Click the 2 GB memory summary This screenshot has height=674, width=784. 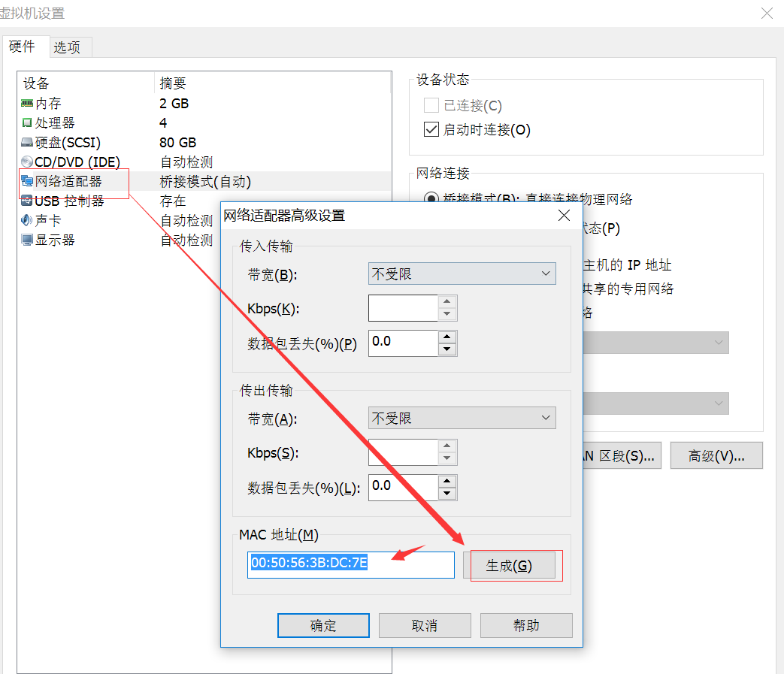tap(174, 104)
